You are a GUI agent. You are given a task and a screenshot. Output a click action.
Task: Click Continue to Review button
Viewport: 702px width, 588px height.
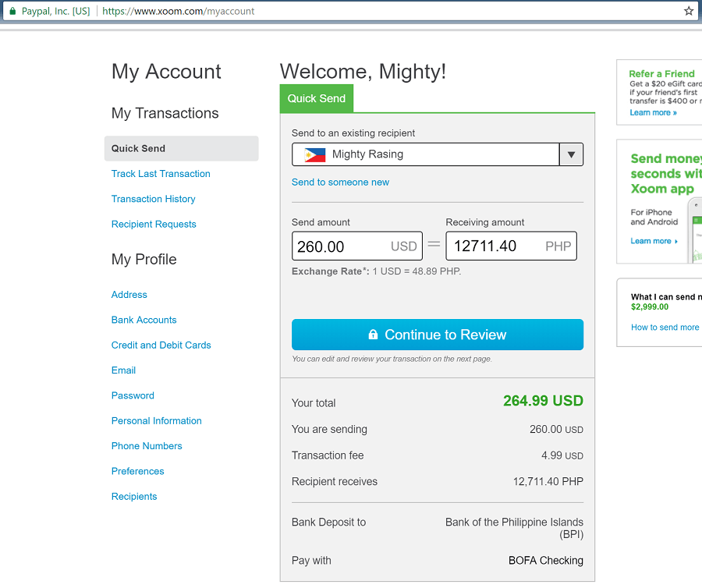coord(438,335)
